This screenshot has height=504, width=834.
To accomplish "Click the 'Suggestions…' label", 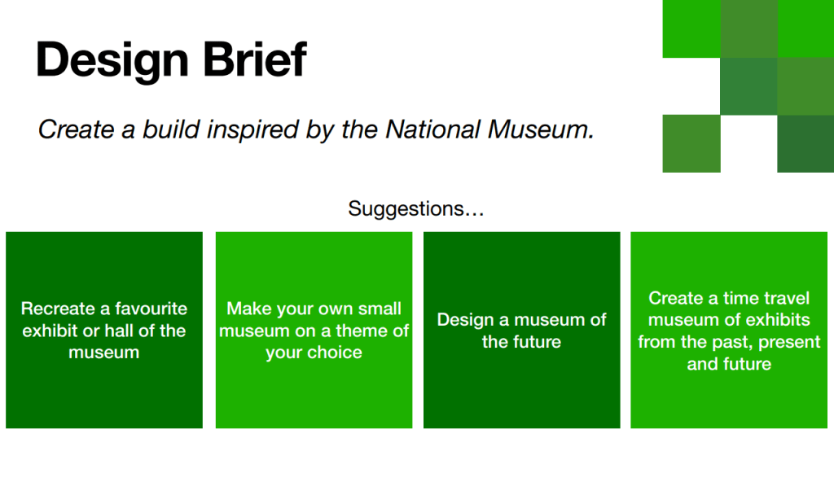I will point(416,209).
